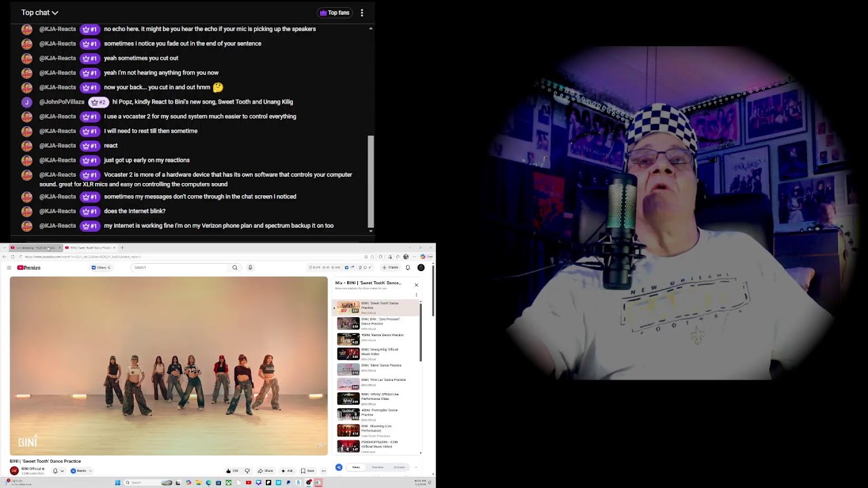Open the YouTube guide hamburger menu

(x=9, y=268)
